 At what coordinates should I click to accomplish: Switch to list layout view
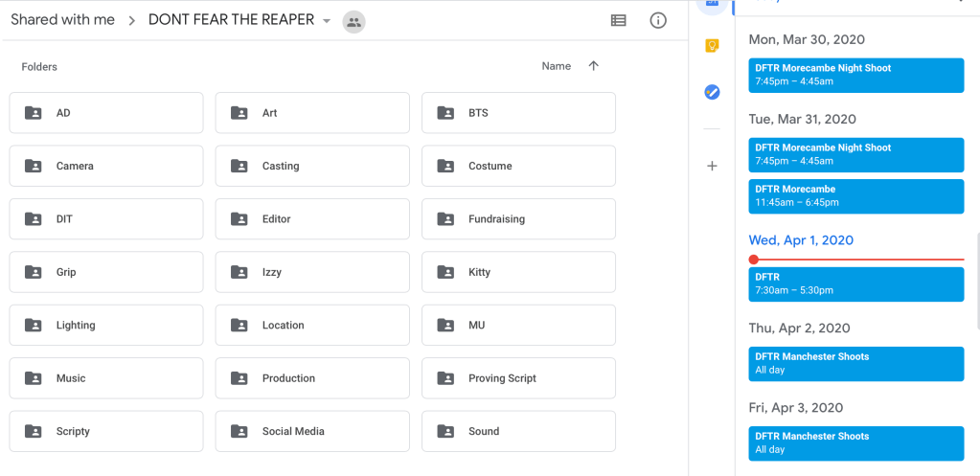(619, 20)
